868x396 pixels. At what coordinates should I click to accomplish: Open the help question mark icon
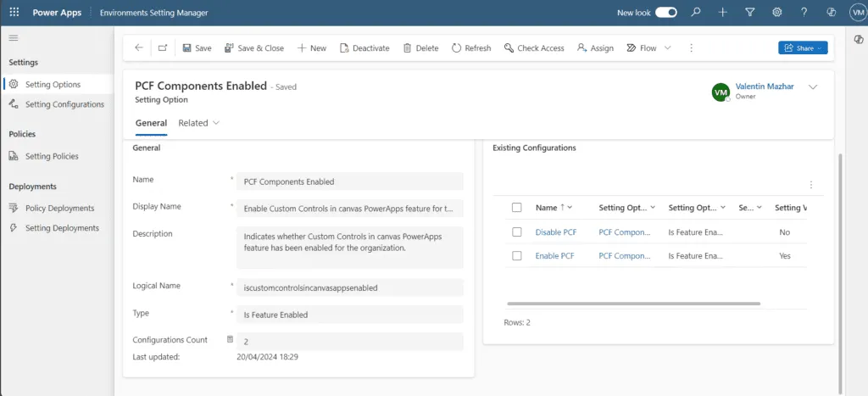pyautogui.click(x=804, y=12)
